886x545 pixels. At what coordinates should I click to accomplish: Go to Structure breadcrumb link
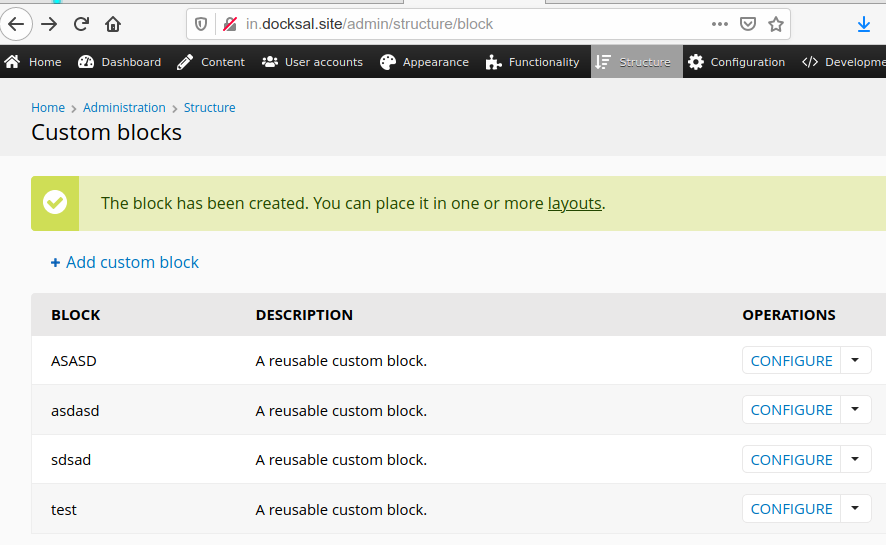coord(210,107)
